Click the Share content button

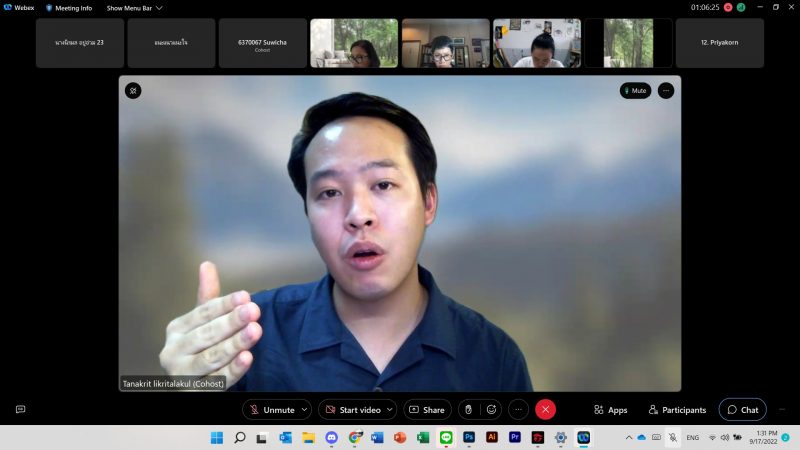coord(427,409)
